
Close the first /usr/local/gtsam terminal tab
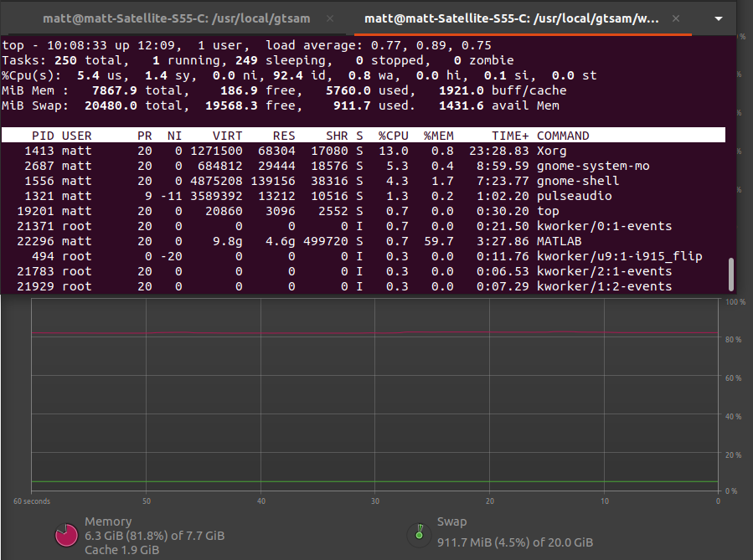click(x=330, y=18)
